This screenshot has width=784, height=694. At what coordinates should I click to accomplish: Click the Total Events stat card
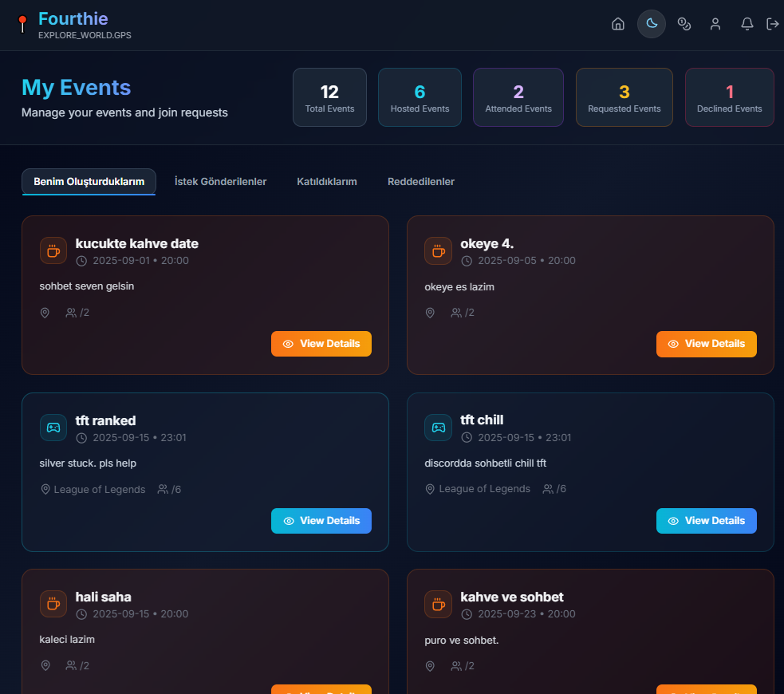click(x=329, y=97)
